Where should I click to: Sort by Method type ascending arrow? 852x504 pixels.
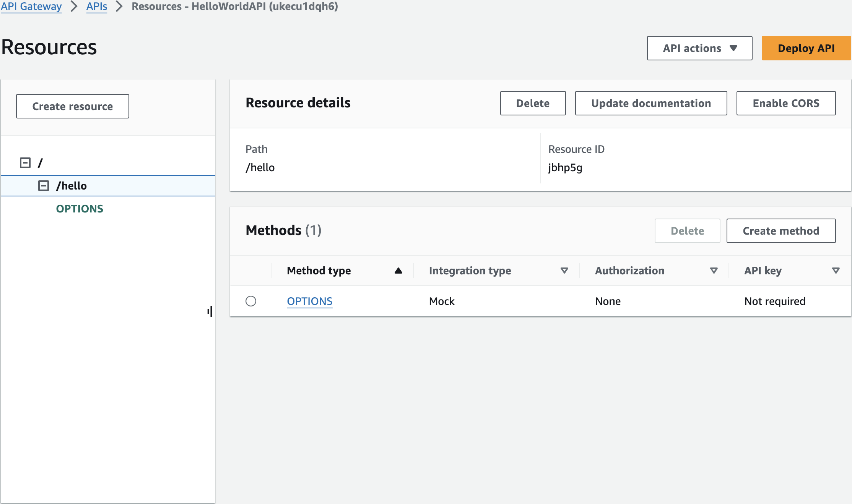[398, 271]
